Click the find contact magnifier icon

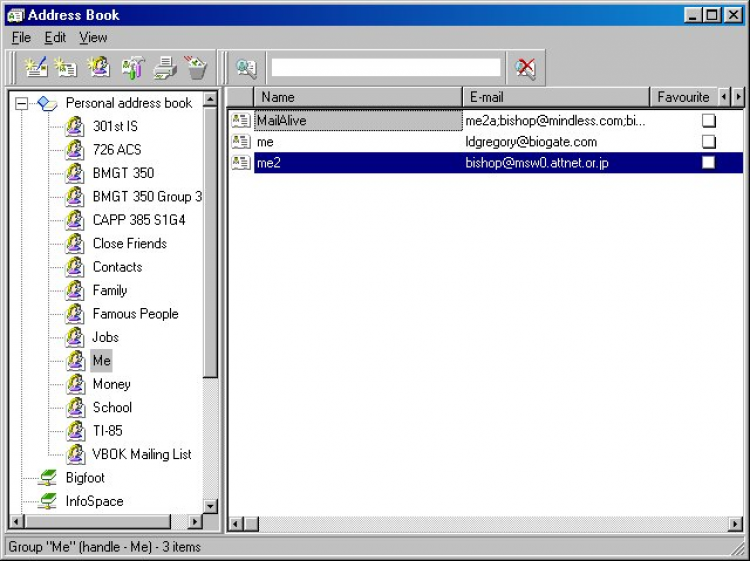coord(247,68)
